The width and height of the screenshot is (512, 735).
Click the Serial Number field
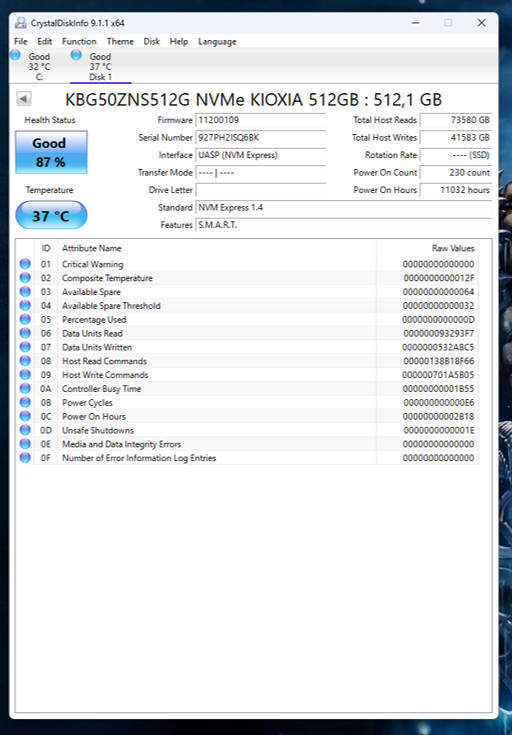[261, 138]
